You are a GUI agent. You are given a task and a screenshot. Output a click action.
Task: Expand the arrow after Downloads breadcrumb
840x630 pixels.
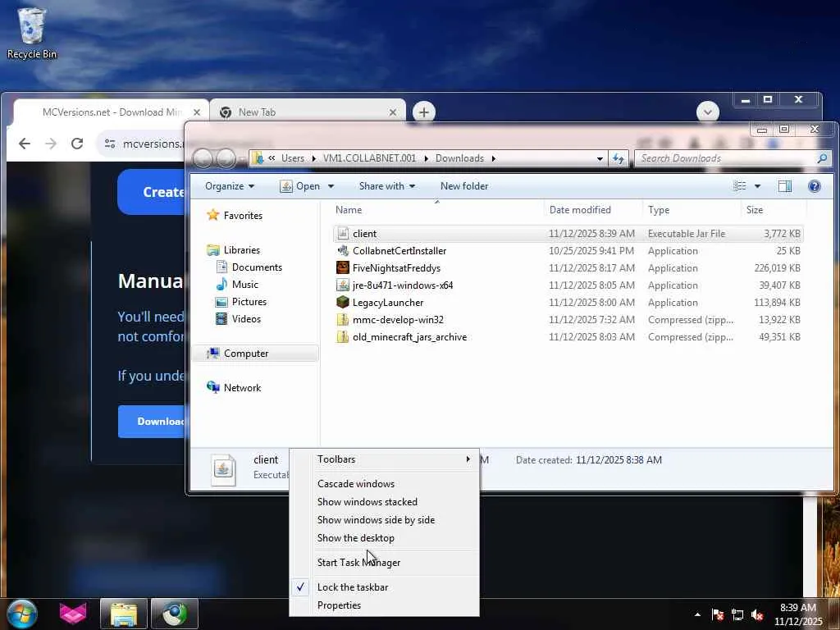(493, 158)
